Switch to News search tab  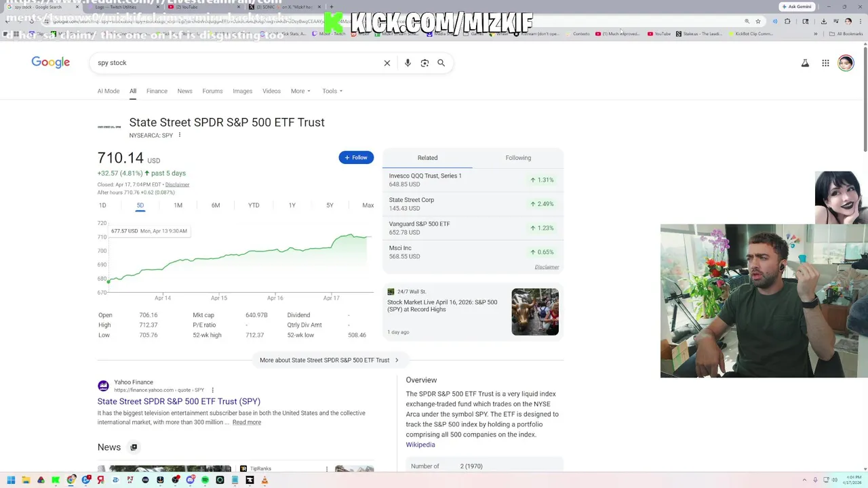(185, 91)
